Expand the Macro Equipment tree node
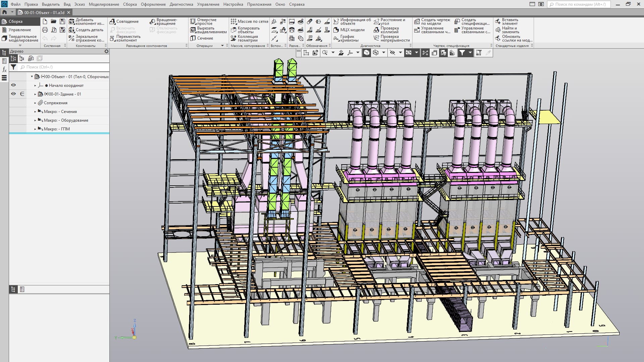 [35, 120]
